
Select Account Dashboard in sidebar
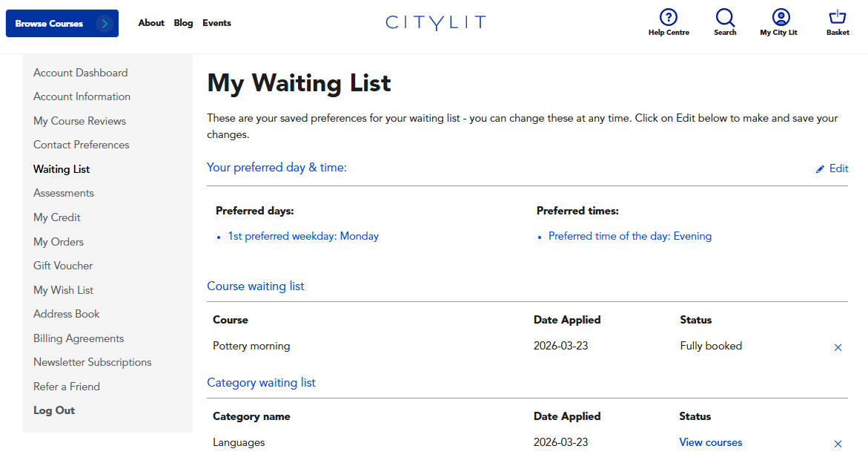[x=80, y=73]
